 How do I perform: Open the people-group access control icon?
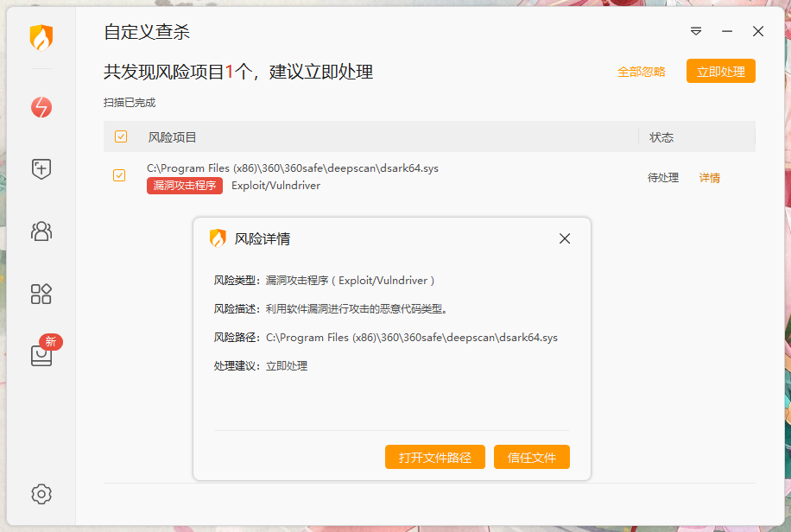coord(41,231)
